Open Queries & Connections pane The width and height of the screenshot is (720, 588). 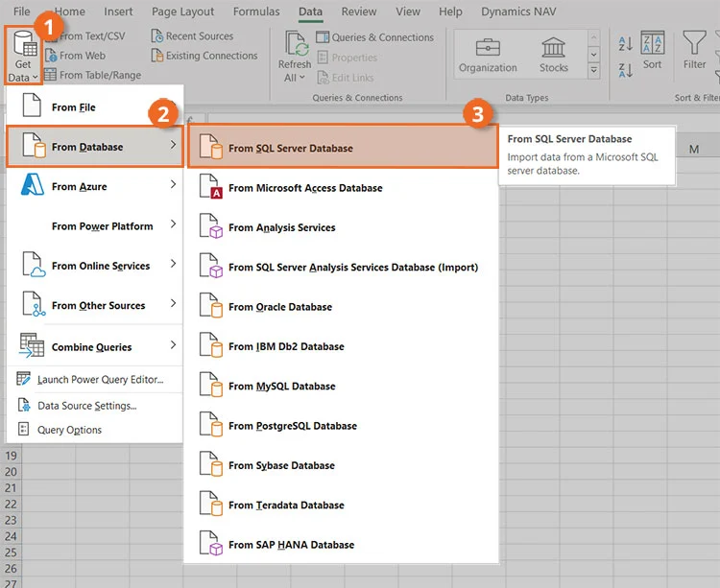point(375,37)
